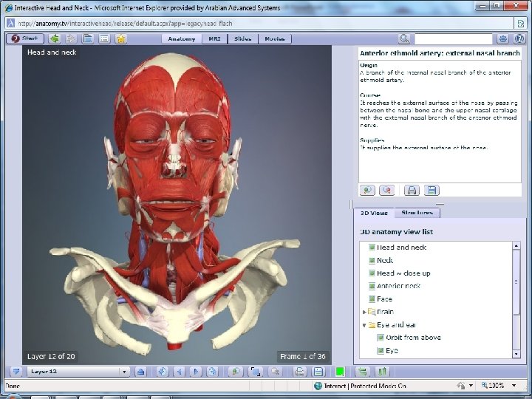Click the green back arrow icon
This screenshot has height=399, width=532.
(x=55, y=38)
